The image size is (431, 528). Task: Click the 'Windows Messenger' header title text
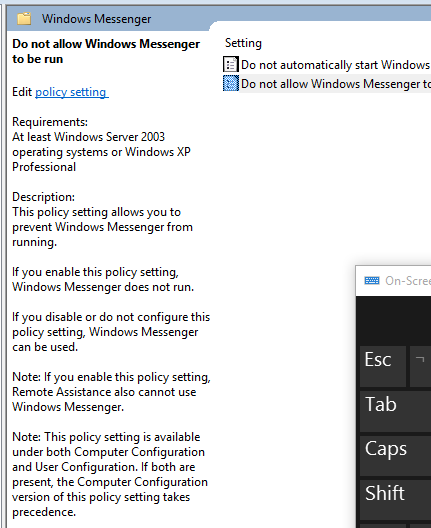(x=96, y=19)
